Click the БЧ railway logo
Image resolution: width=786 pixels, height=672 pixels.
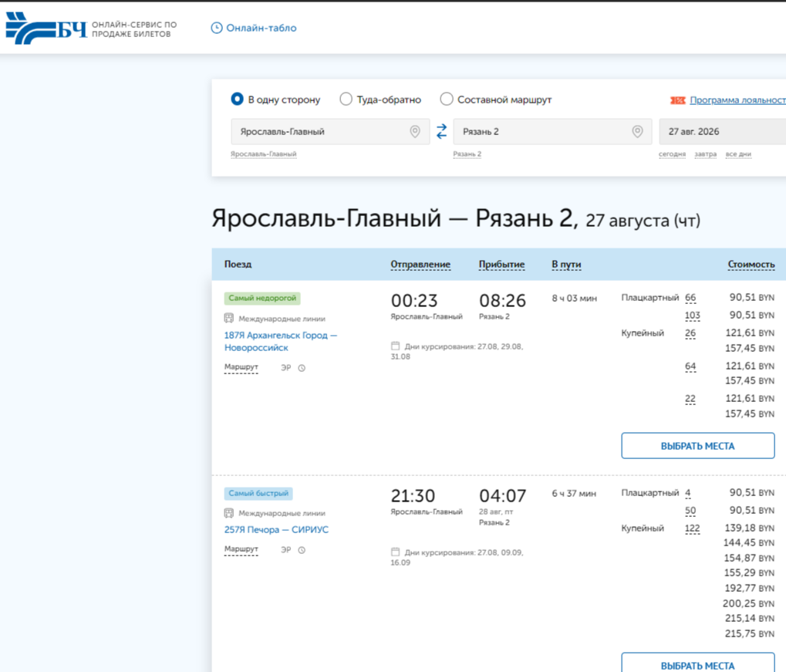pos(46,29)
